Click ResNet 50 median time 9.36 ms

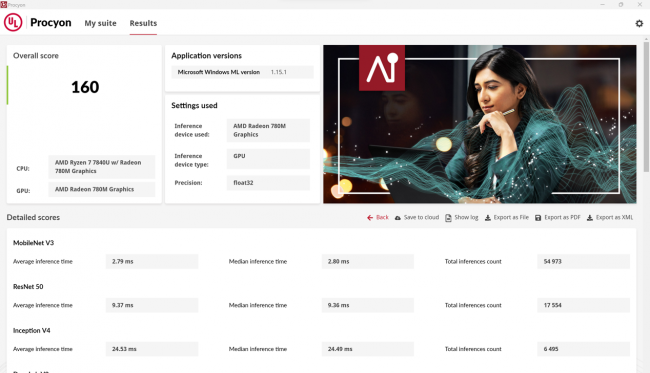pyautogui.click(x=368, y=305)
